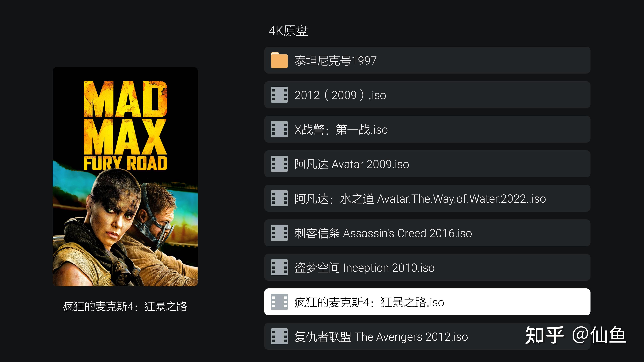The height and width of the screenshot is (362, 644).
Task: Click film icon beside 阿凡达 Avatar 2009.iso
Action: point(279,164)
